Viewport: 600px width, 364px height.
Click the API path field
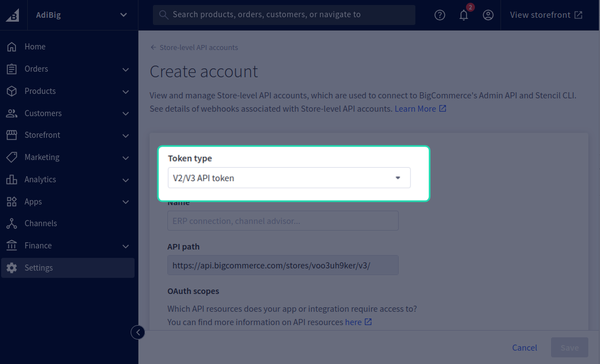pyautogui.click(x=283, y=265)
